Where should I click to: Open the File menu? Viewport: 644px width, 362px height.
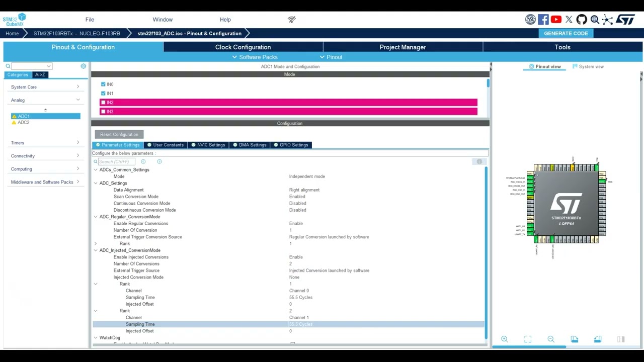tap(90, 20)
